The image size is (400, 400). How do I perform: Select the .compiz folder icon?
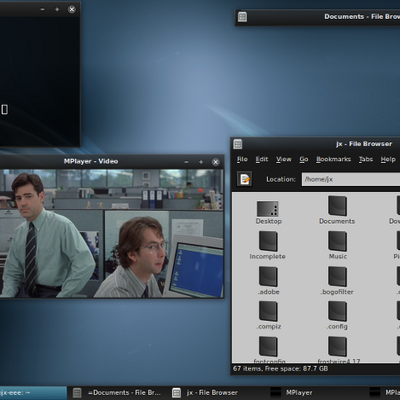click(x=268, y=311)
